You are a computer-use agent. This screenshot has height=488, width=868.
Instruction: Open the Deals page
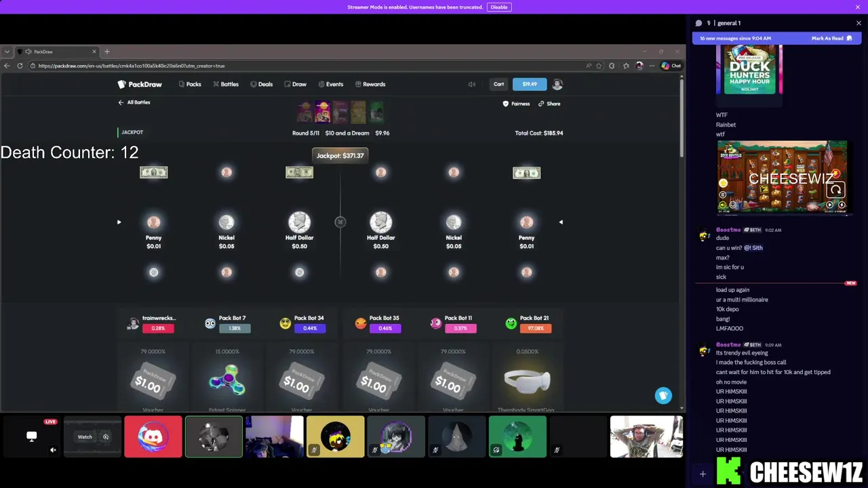pos(261,84)
